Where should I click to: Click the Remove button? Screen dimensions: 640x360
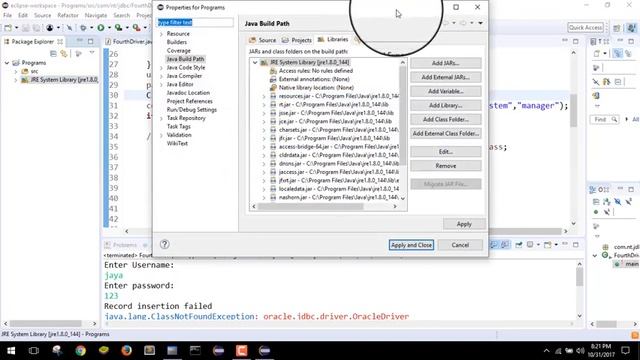point(446,166)
